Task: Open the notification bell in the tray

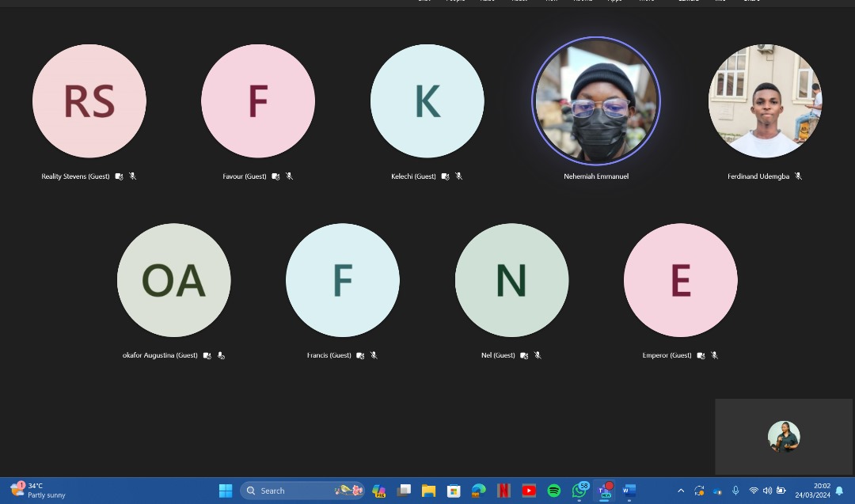Action: pos(840,491)
